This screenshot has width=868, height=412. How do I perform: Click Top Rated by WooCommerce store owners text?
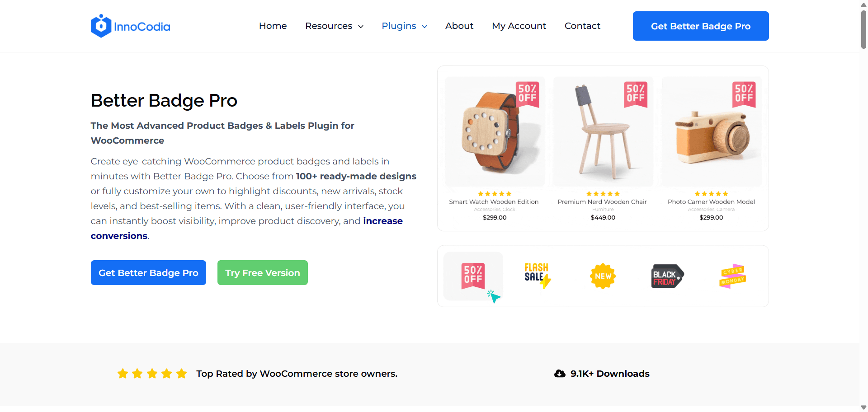tap(297, 374)
